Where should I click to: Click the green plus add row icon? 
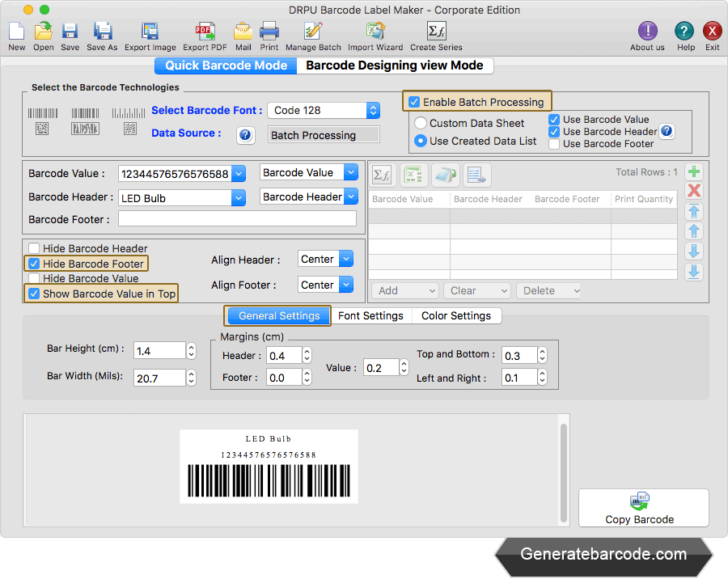(694, 171)
